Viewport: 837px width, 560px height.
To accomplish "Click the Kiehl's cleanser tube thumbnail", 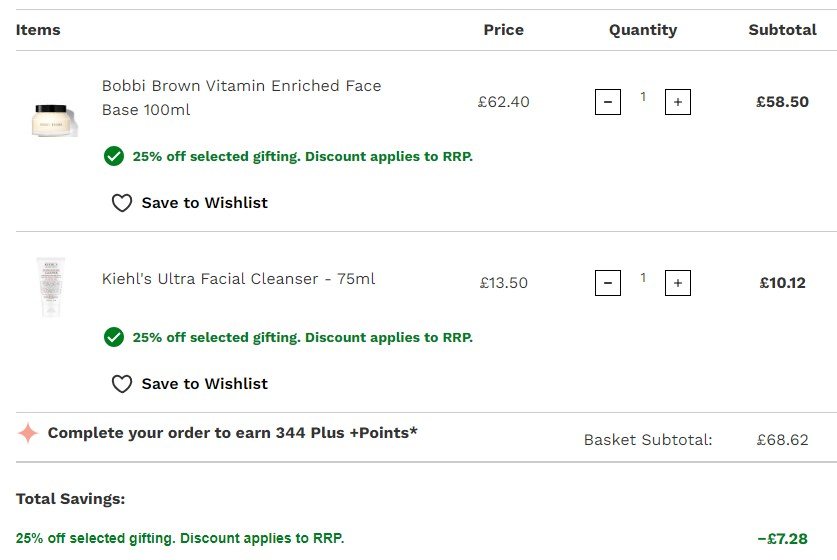I will click(51, 286).
